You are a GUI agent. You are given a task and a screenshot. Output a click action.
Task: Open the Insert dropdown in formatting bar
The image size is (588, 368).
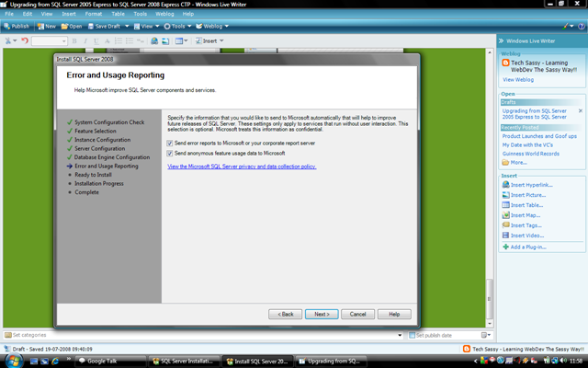click(209, 40)
